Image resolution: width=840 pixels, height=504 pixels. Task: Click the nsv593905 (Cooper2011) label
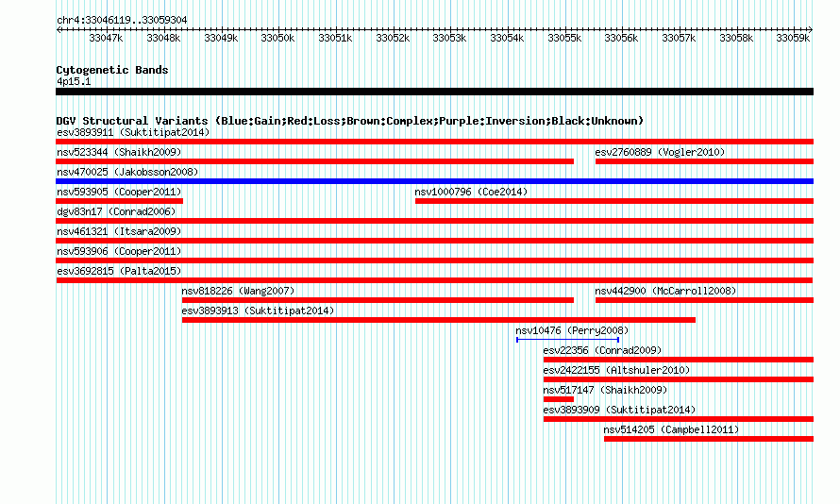(x=119, y=192)
